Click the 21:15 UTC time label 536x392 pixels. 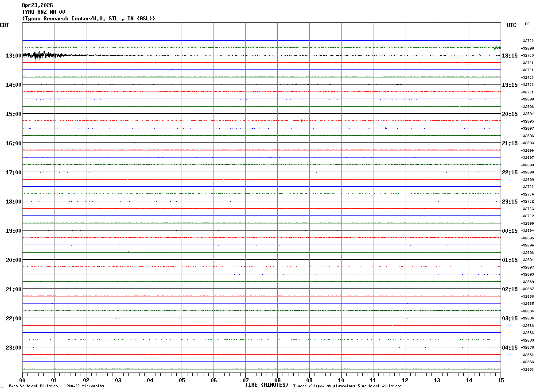click(510, 143)
